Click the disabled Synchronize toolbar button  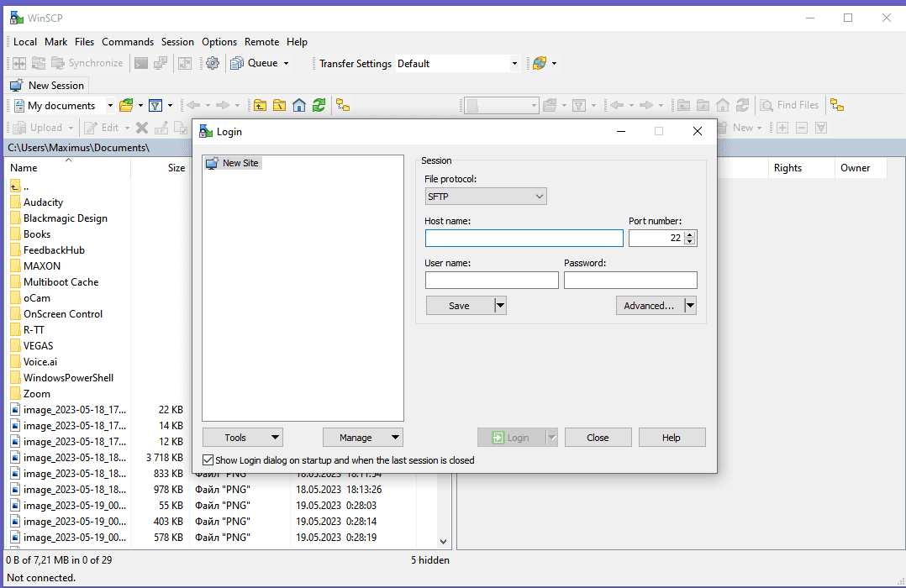[x=87, y=63]
